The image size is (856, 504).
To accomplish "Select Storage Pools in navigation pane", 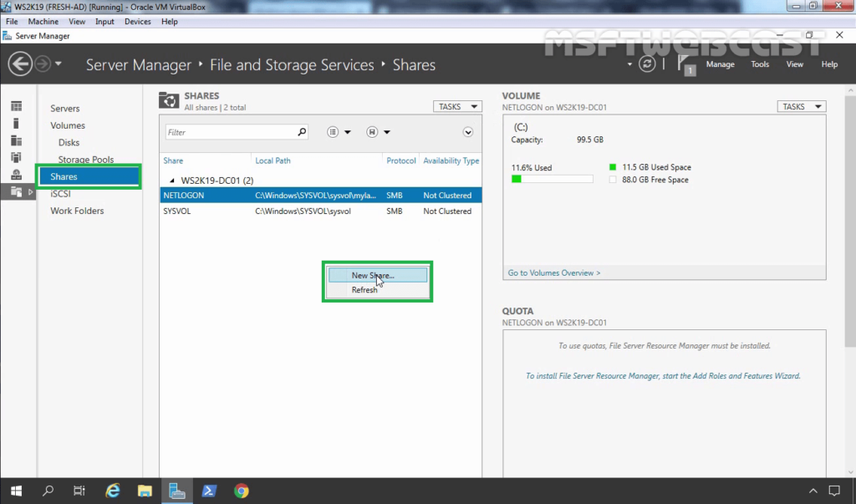I will click(86, 160).
